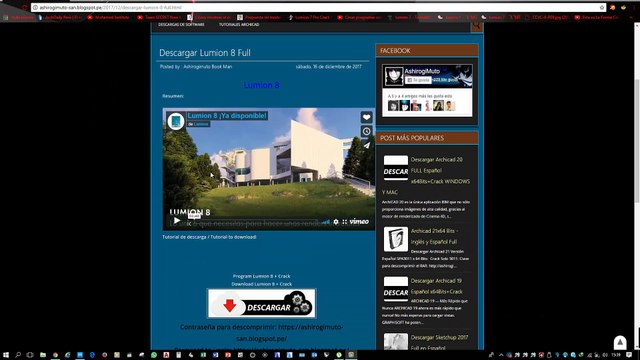The image size is (640, 360).
Task: Click the Facebook Me gusta like button
Action: (x=419, y=80)
